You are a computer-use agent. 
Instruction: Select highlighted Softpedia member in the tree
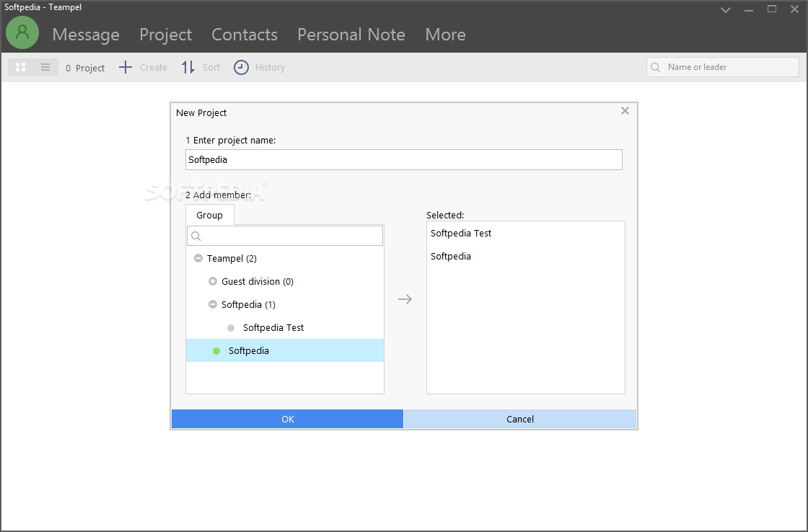[x=285, y=350]
